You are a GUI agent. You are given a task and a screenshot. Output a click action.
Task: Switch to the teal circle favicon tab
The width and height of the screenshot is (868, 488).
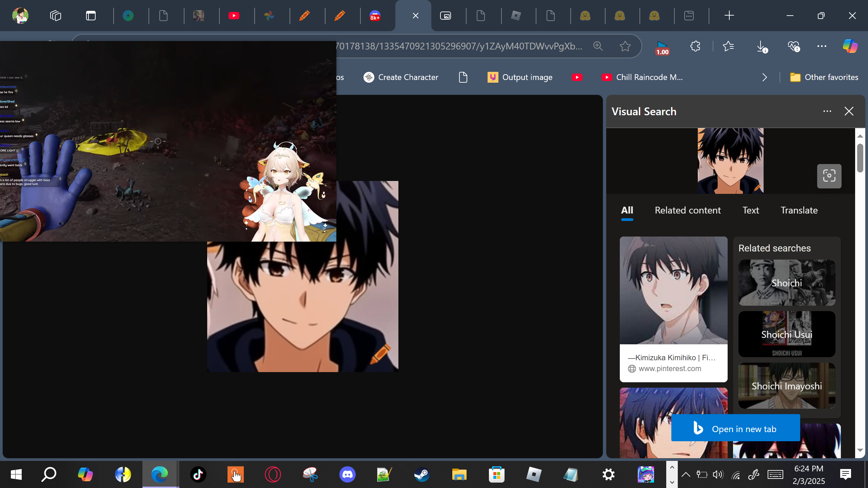[x=128, y=16]
